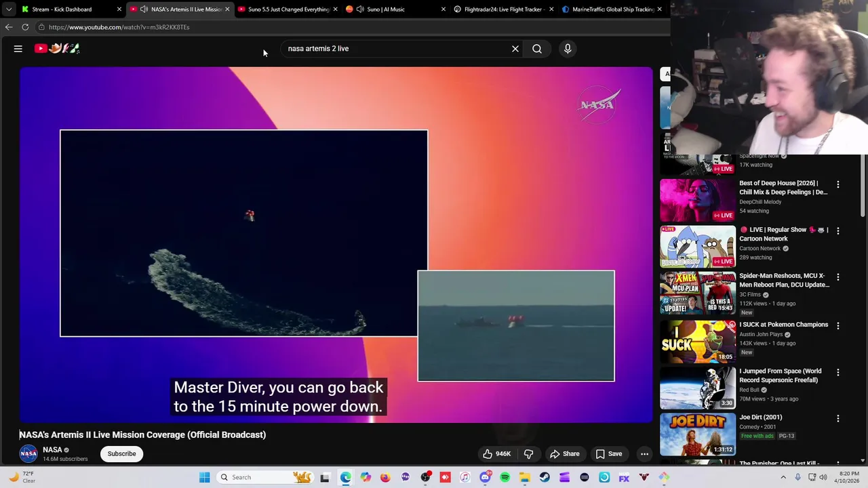Open Joe Dirt (2001) movie title
Viewport: 868px width, 488px height.
[x=760, y=418]
